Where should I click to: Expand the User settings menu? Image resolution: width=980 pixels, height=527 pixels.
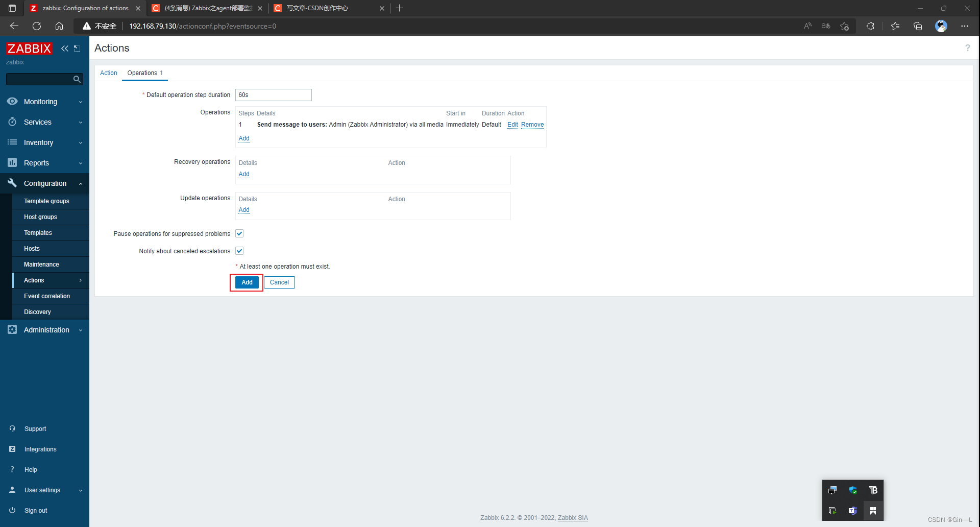pyautogui.click(x=81, y=491)
